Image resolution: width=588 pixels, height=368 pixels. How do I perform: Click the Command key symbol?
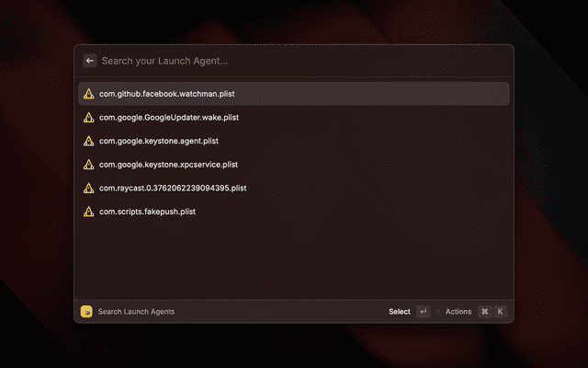[x=484, y=312]
